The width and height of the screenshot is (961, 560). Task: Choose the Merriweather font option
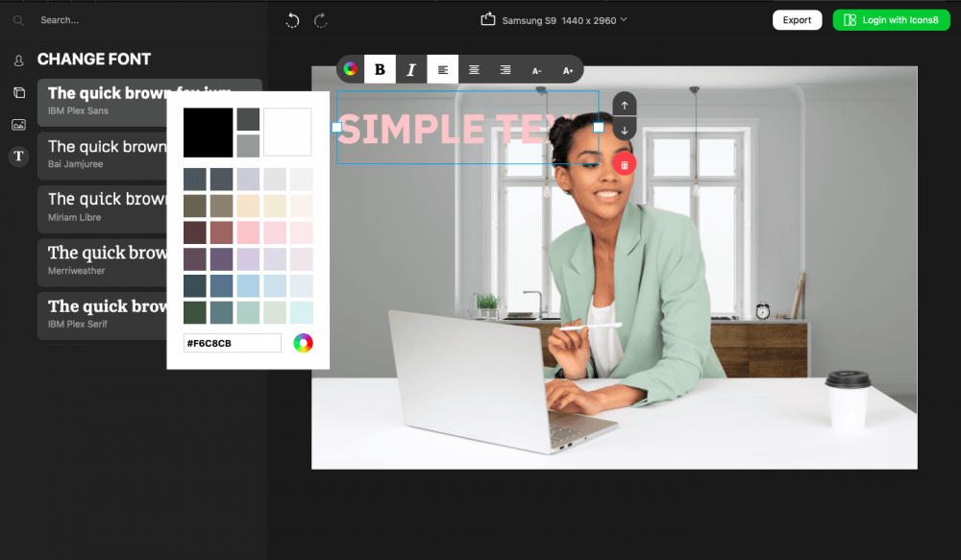(106, 260)
